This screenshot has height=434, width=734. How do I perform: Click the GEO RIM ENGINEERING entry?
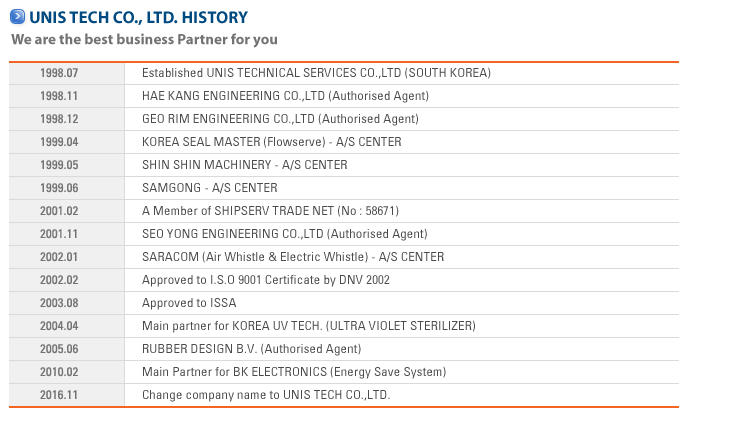[x=280, y=119]
